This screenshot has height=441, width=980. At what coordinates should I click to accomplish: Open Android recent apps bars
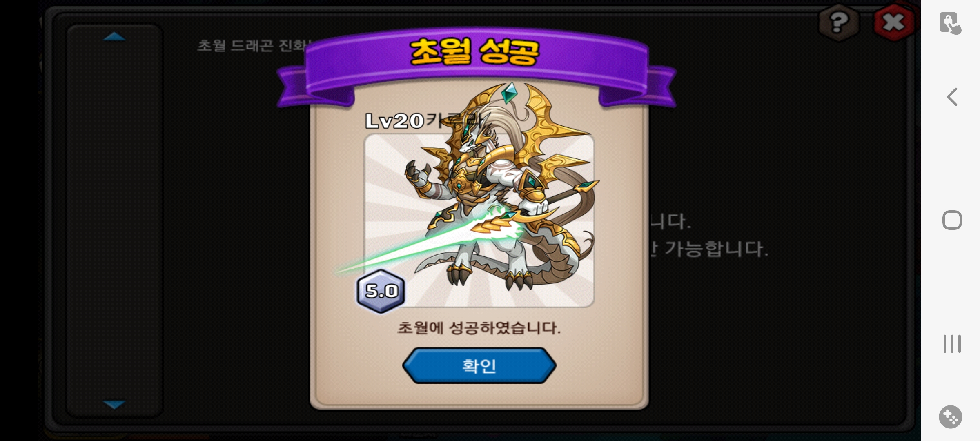click(952, 344)
